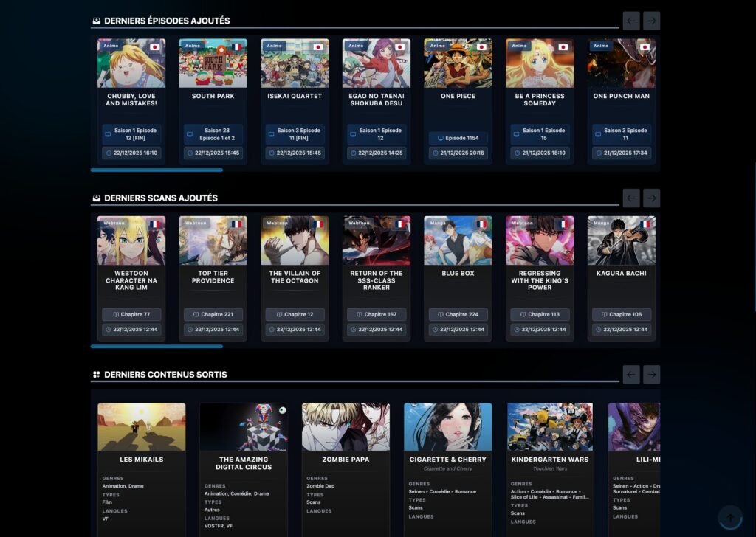Open The Amazing Digital Circus cover image
Screen dimensions: 756x537
[244, 426]
